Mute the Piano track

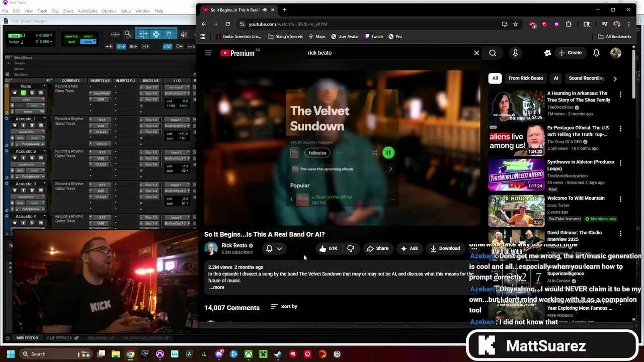(x=40, y=93)
